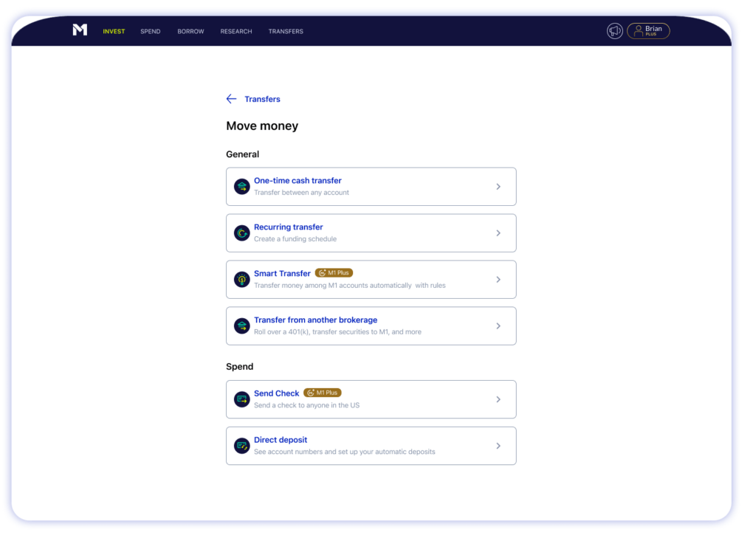This screenshot has height=541, width=756.
Task: Click the Send Check icon
Action: [x=241, y=399]
